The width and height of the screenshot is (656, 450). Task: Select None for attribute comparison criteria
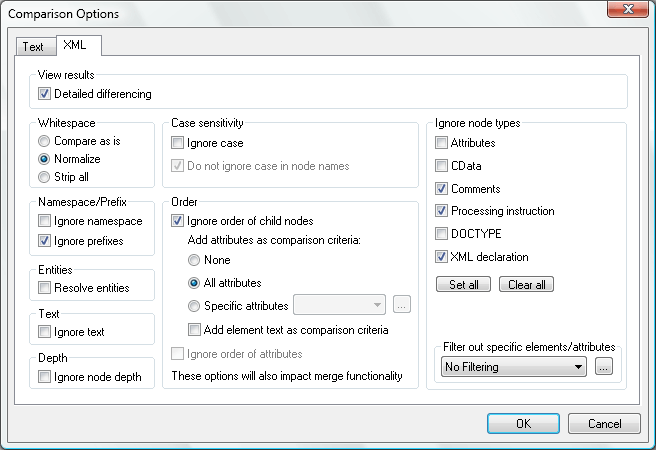click(x=195, y=260)
